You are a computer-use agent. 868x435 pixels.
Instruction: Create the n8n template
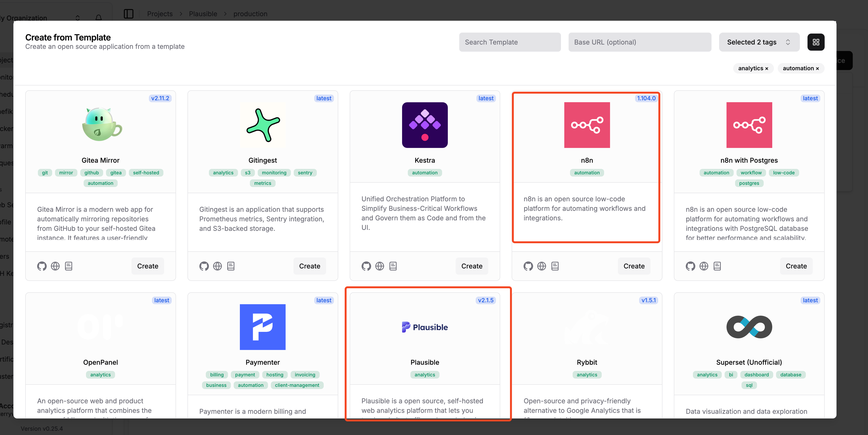pyautogui.click(x=634, y=266)
